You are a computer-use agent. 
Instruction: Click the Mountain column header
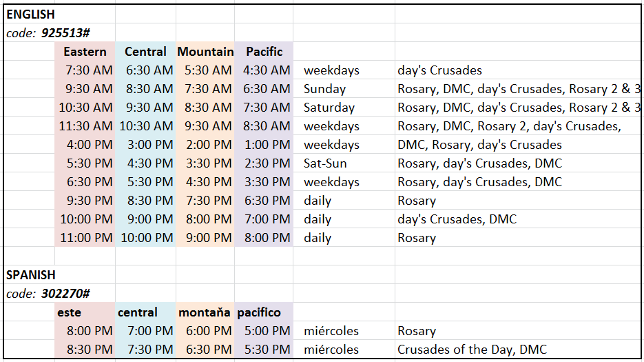tap(205, 52)
